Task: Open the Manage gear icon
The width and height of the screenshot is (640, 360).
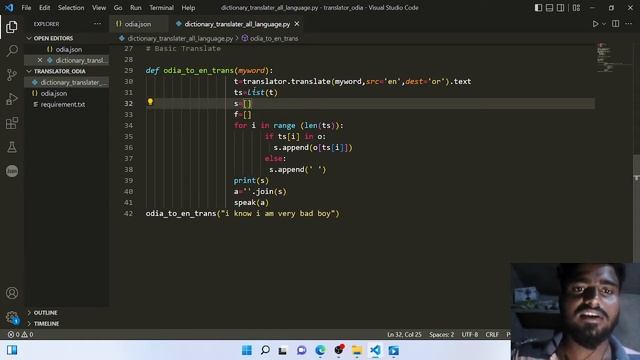Action: (x=12, y=317)
